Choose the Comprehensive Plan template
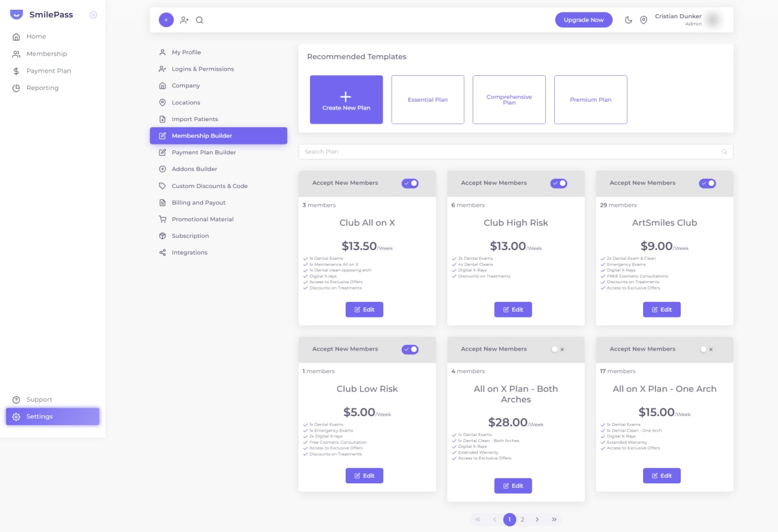 [x=509, y=100]
